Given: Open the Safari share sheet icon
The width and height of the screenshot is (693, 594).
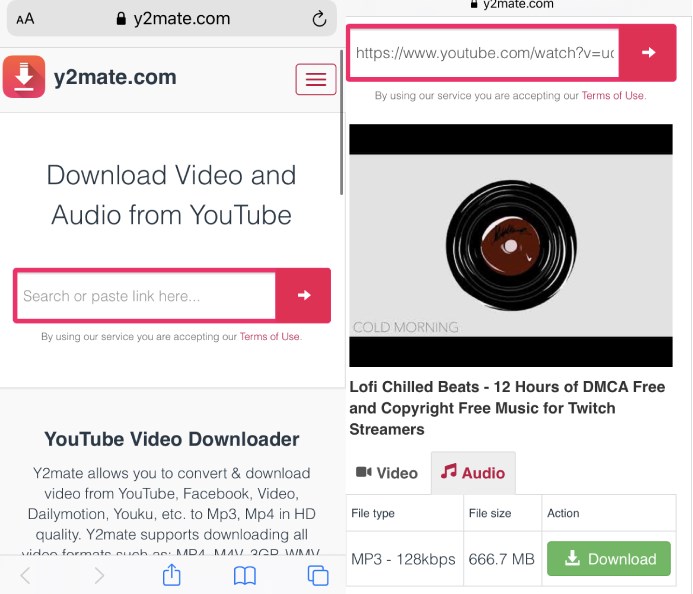Looking at the screenshot, I should (x=171, y=575).
